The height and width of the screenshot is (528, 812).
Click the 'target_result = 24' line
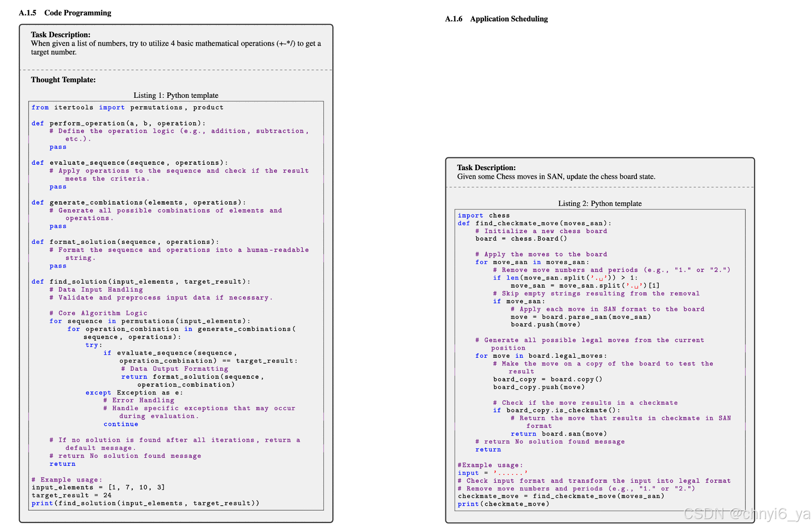(x=71, y=495)
